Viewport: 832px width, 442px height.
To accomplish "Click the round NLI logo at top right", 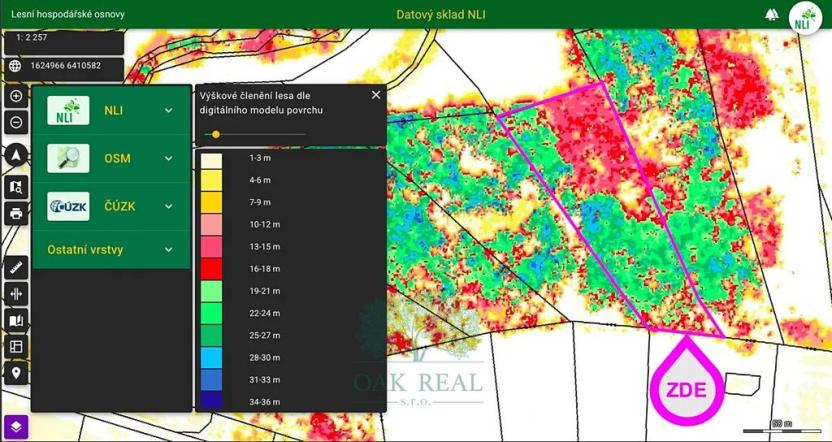I will 805,17.
